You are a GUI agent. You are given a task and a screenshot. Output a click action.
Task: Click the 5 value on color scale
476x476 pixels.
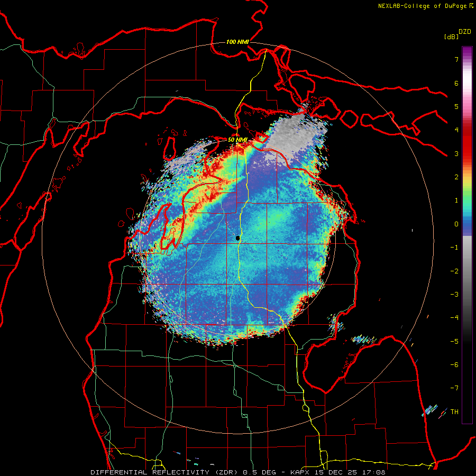[x=456, y=106]
